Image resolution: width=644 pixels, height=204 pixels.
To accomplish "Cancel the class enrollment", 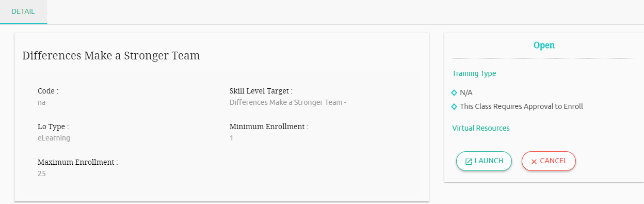I will tap(549, 161).
